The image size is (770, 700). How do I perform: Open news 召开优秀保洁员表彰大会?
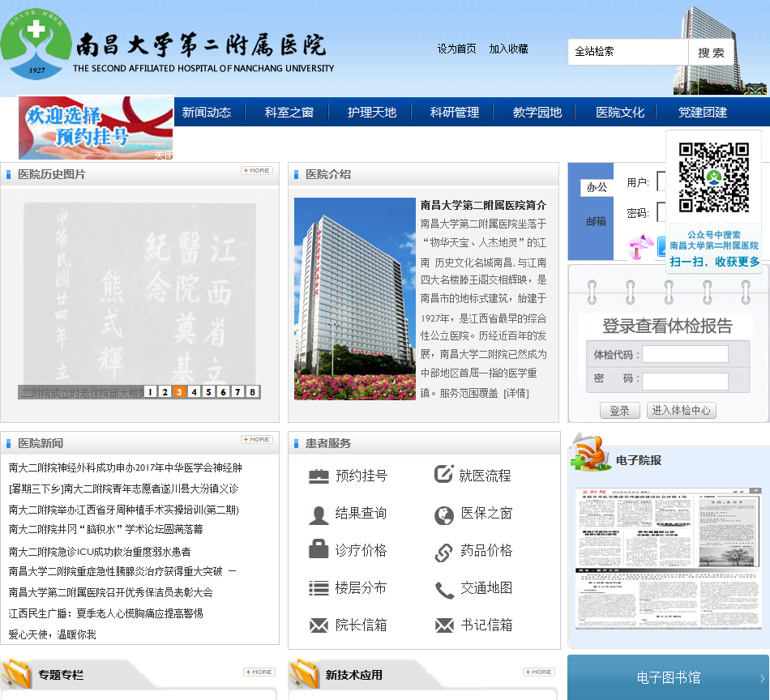tap(110, 592)
